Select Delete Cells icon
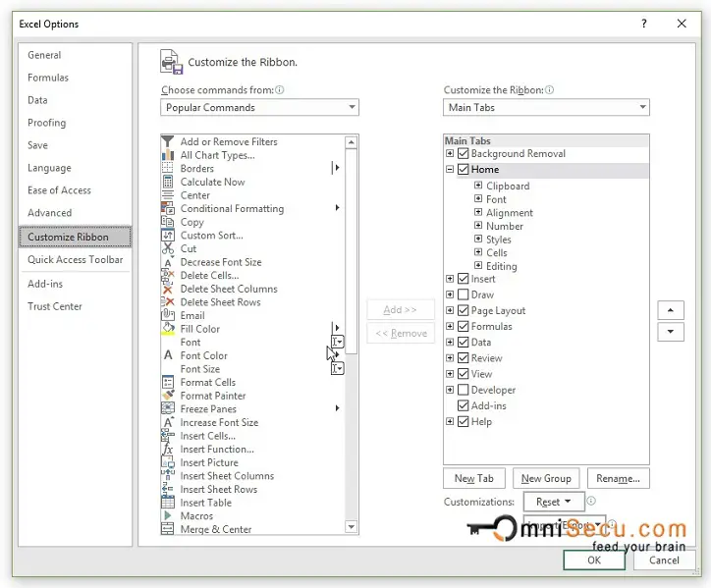This screenshot has width=711, height=588. [x=168, y=275]
